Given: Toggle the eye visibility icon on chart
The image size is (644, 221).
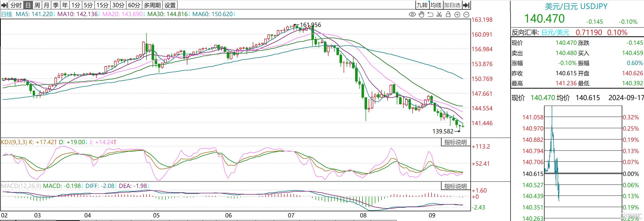Looking at the screenshot, I should [x=412, y=14].
